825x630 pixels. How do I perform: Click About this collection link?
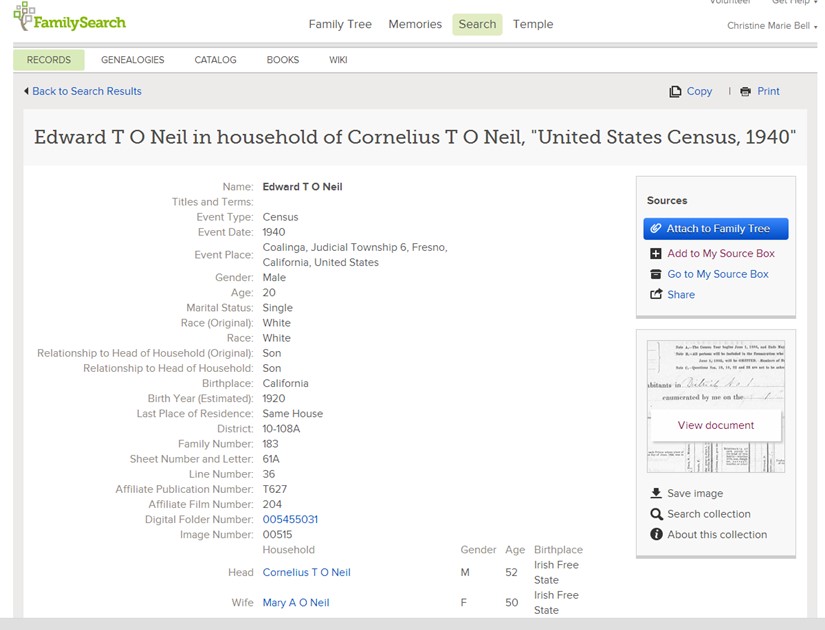click(717, 535)
